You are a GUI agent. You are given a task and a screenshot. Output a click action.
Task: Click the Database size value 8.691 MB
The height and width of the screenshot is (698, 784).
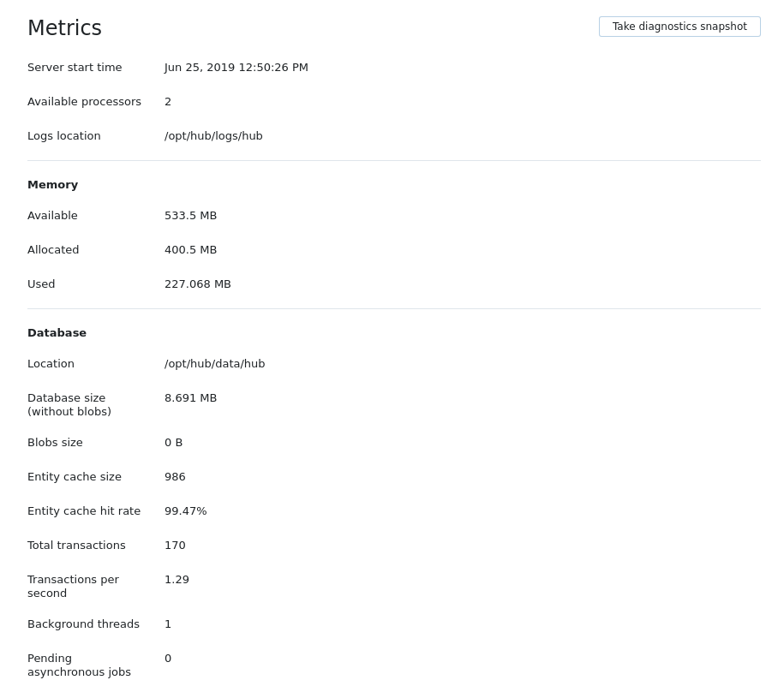click(x=190, y=397)
